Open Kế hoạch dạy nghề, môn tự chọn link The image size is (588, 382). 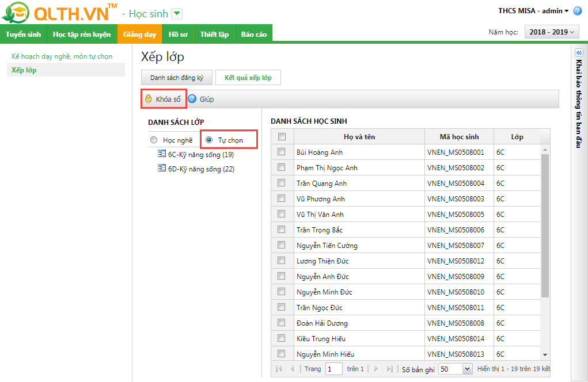62,56
